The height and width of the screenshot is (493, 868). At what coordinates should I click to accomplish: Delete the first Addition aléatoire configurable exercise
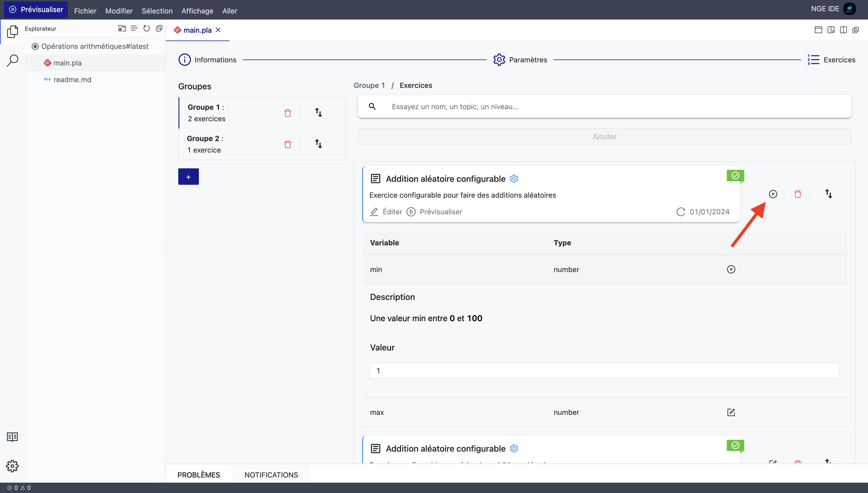(798, 194)
